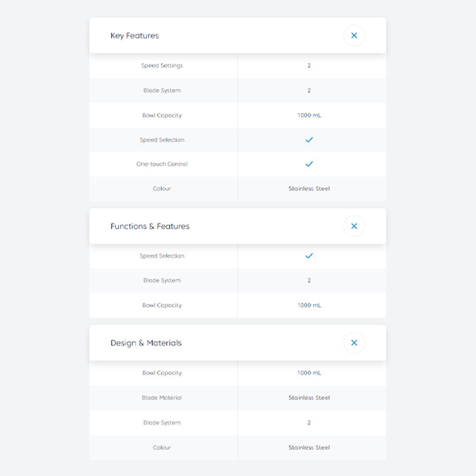Select Bowl Capacity label under Key Features
Viewport: 476px width, 476px height.
click(x=162, y=115)
